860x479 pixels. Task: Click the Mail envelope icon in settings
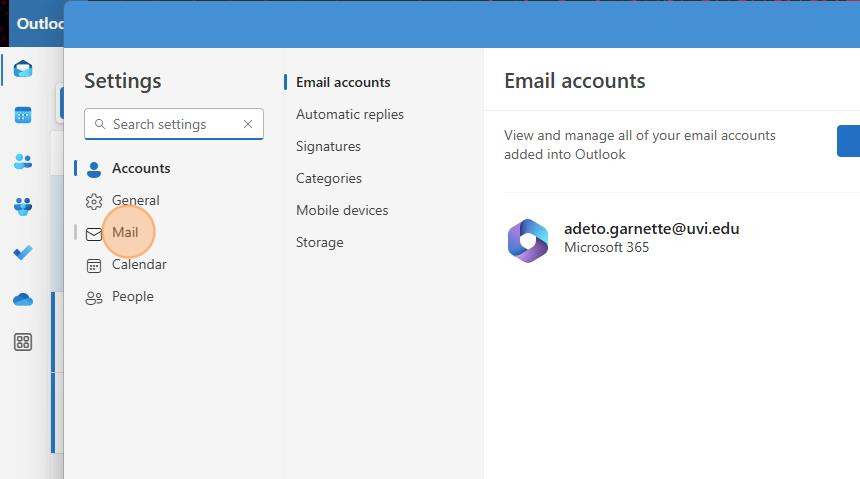[x=94, y=234]
